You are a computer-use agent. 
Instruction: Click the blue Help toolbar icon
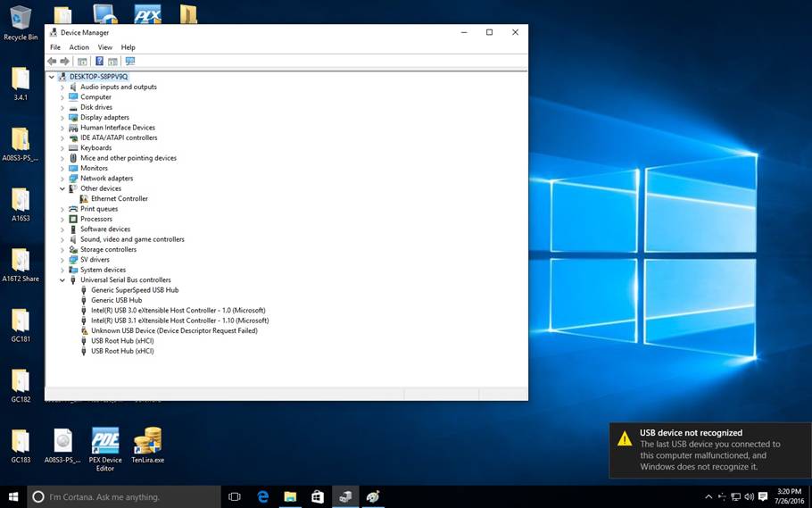[99, 62]
